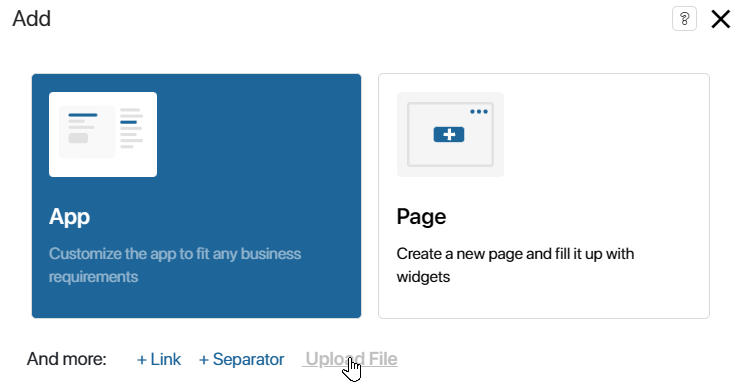Close the Add dialog
The image size is (743, 385).
coord(720,19)
